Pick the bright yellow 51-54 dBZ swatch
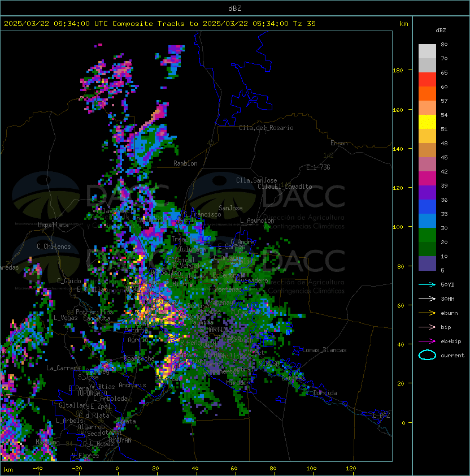The height and width of the screenshot is (476, 470). click(x=427, y=122)
